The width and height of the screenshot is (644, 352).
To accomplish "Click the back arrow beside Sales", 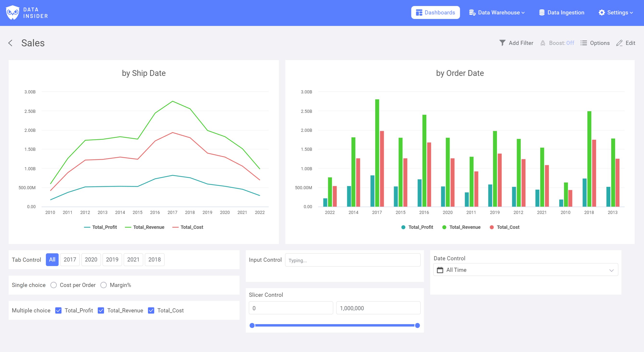I will pyautogui.click(x=10, y=43).
